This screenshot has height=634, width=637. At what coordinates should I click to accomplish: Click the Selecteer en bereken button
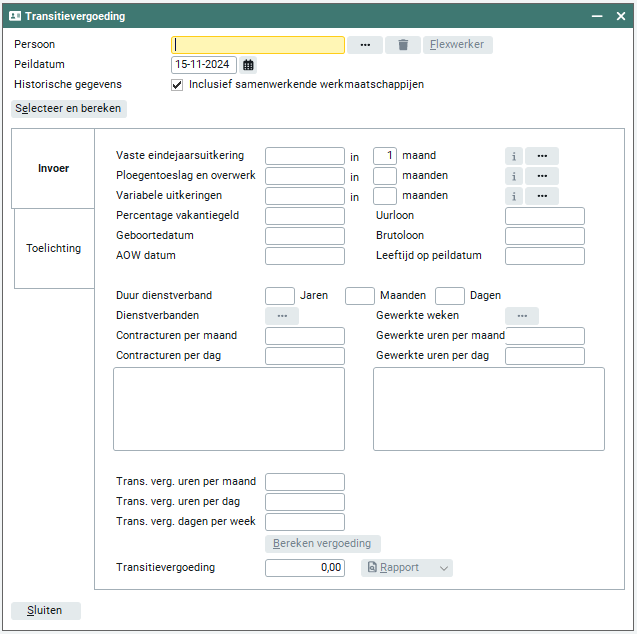[69, 108]
